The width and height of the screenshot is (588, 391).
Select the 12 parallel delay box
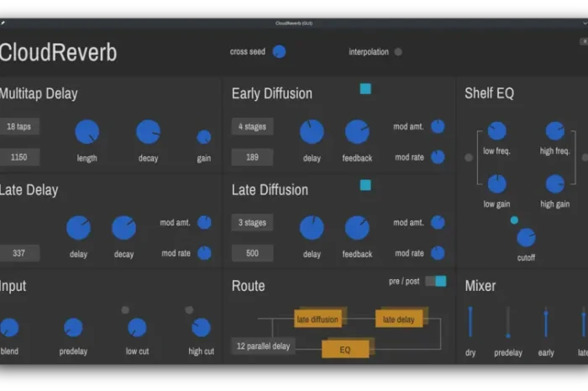[x=263, y=346]
